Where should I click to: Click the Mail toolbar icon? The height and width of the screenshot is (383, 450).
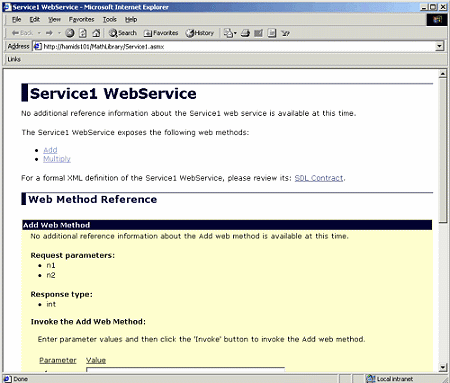tap(230, 33)
